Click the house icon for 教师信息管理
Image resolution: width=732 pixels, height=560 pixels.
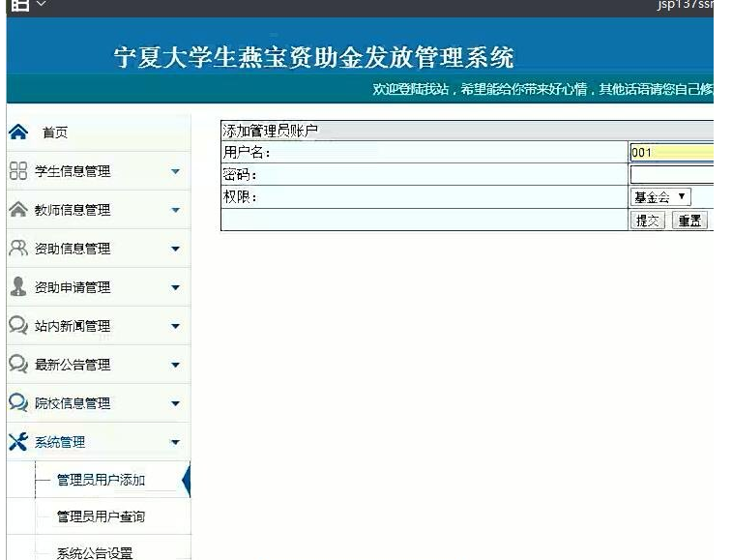(18, 209)
